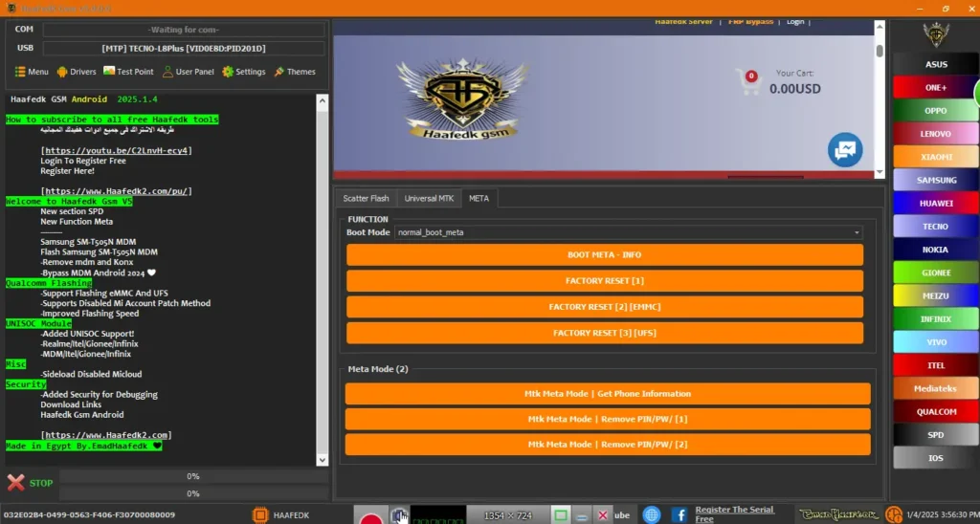Click the globe icon in status bar
Screen dimensions: 980x524
(651, 515)
